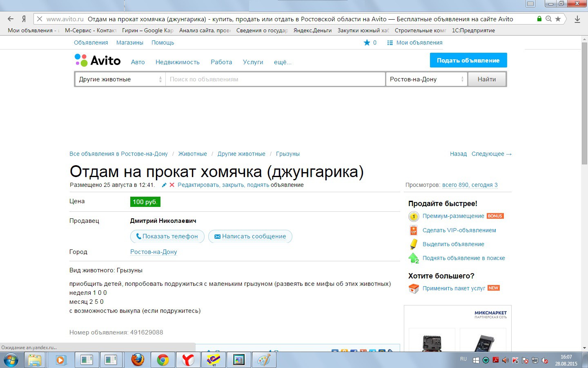Click the VIP listing icon
This screenshot has height=368, width=588.
click(414, 231)
